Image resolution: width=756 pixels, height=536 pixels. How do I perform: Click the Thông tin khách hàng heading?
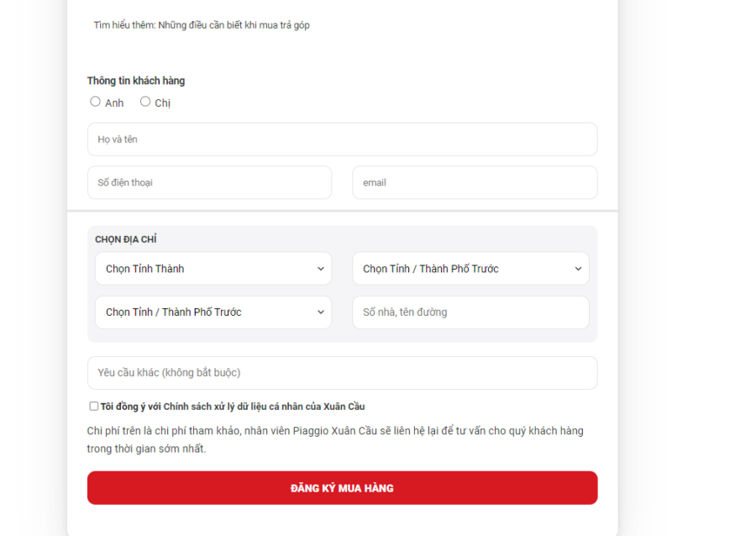click(x=136, y=81)
